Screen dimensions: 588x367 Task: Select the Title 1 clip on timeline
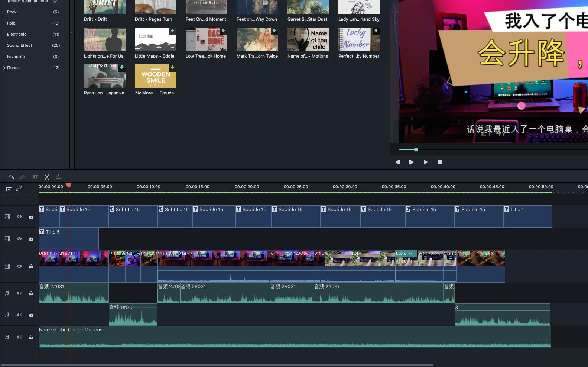pyautogui.click(x=527, y=216)
